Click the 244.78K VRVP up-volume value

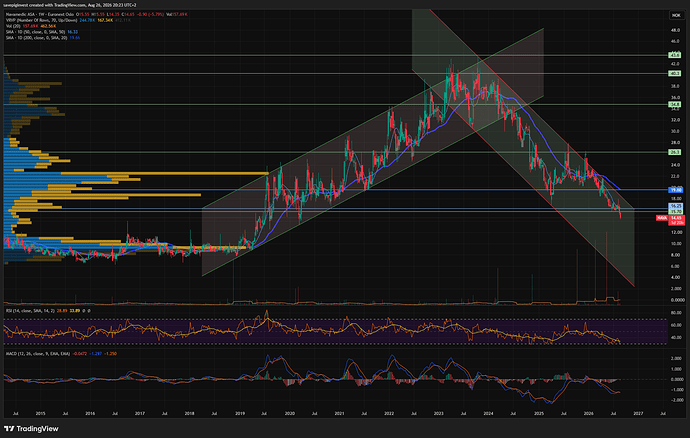pyautogui.click(x=87, y=20)
